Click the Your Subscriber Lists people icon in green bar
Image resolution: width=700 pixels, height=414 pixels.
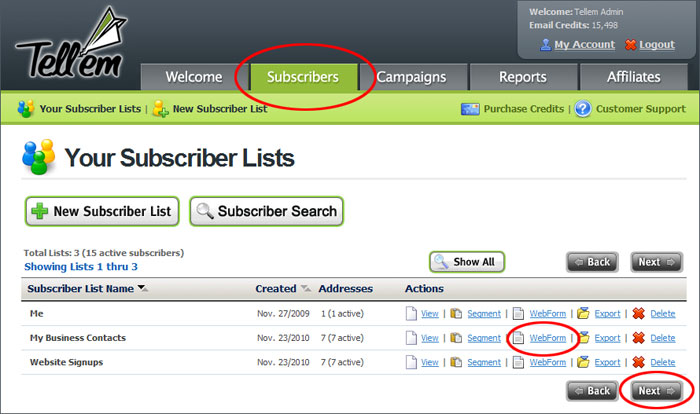pos(25,109)
